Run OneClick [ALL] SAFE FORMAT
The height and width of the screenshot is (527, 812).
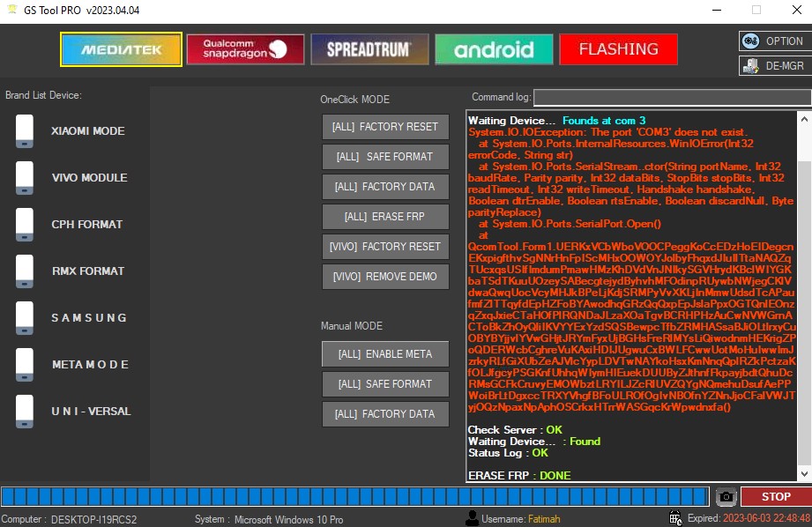tap(385, 157)
